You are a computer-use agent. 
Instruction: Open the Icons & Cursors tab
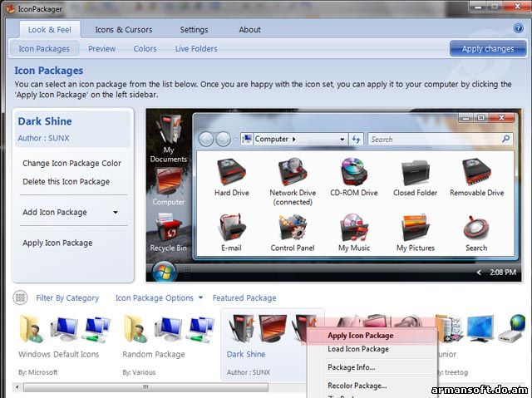[124, 29]
